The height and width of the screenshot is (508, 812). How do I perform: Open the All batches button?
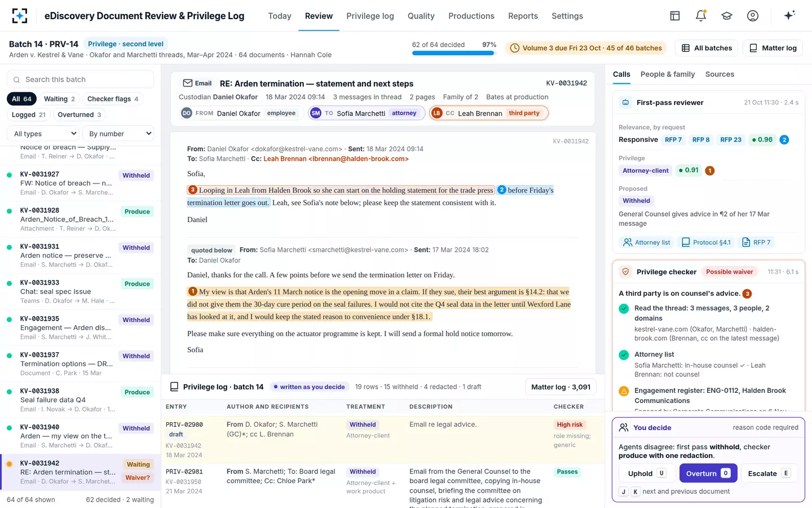click(707, 48)
